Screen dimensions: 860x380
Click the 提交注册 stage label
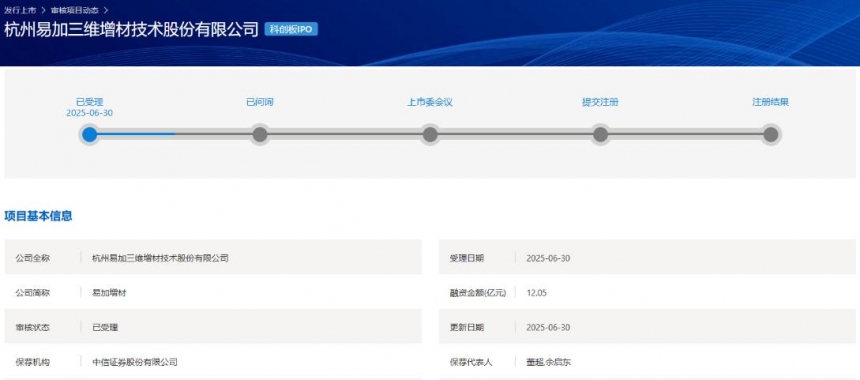coord(601,102)
